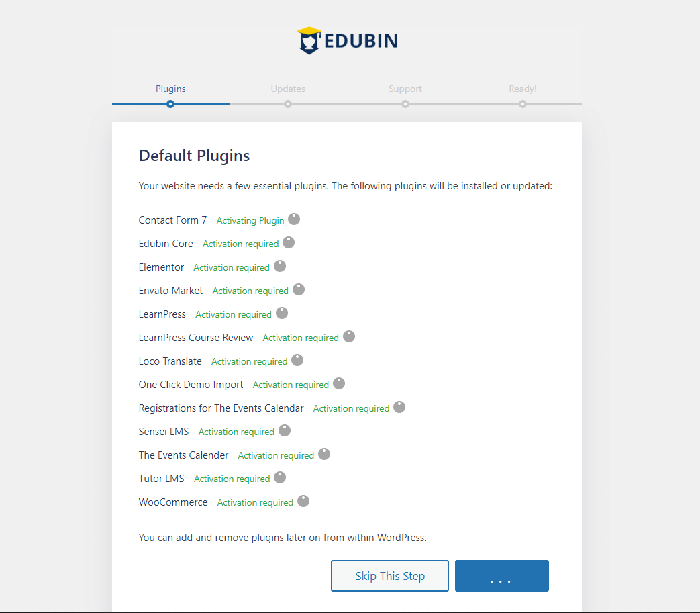Image resolution: width=700 pixels, height=613 pixels.
Task: Click the status icon next to Tutor LMS
Action: [280, 477]
